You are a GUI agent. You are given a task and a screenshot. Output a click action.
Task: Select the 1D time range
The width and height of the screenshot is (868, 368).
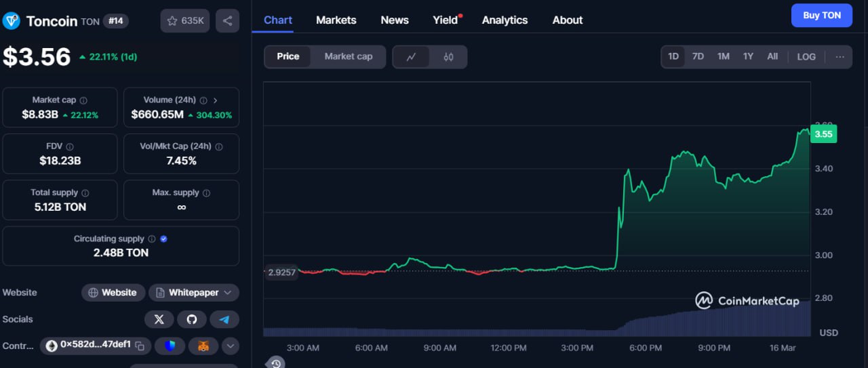tap(673, 57)
